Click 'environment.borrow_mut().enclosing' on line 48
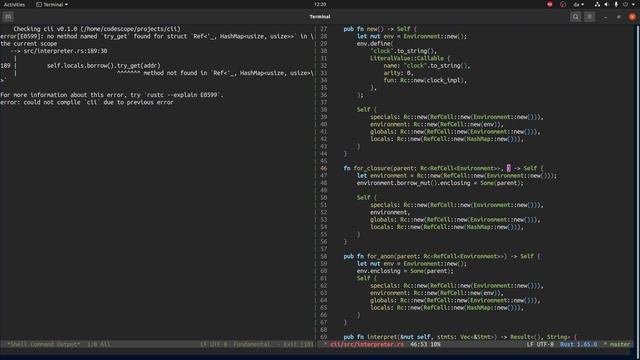Screen dimensions: 640x360 [413, 183]
